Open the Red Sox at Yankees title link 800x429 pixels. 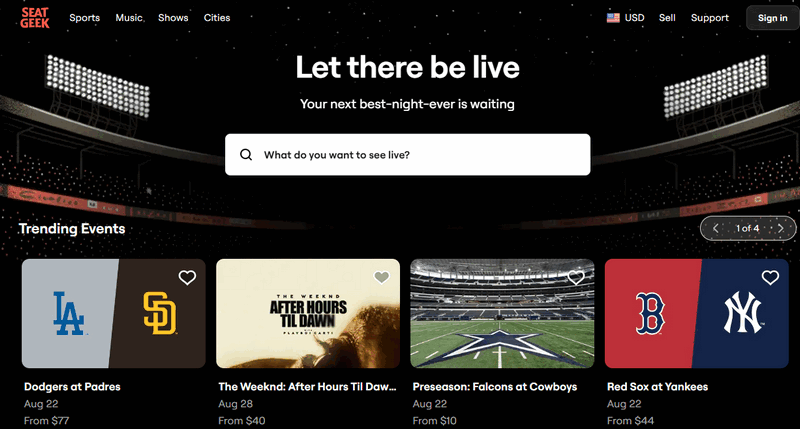657,387
